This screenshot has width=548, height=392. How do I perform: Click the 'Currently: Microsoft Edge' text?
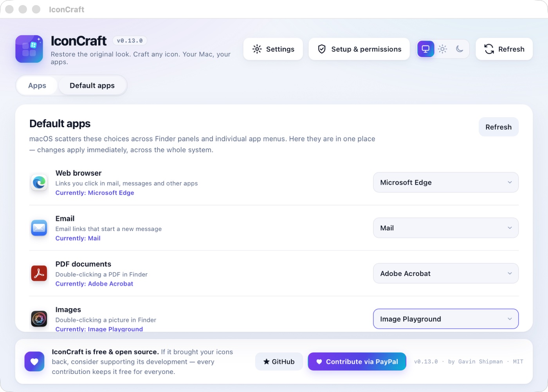[x=95, y=193]
